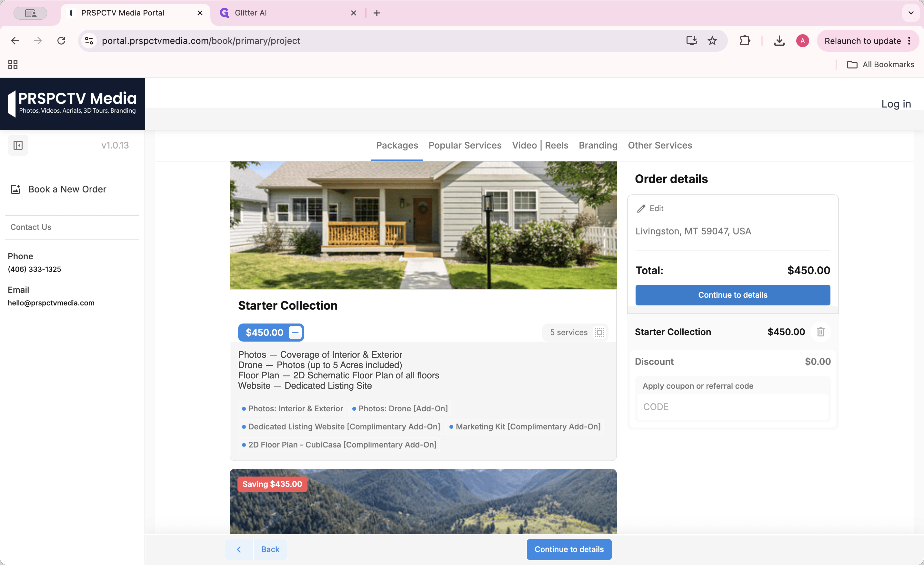
Task: Open the Chrome profile avatar
Action: 802,40
